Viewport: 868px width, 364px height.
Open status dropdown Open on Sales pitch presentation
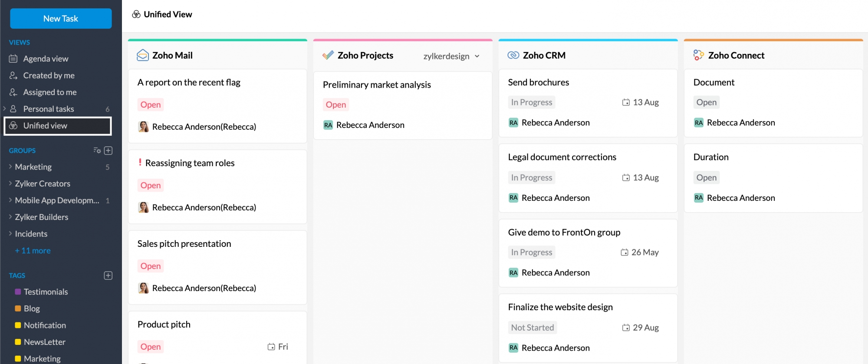tap(151, 266)
